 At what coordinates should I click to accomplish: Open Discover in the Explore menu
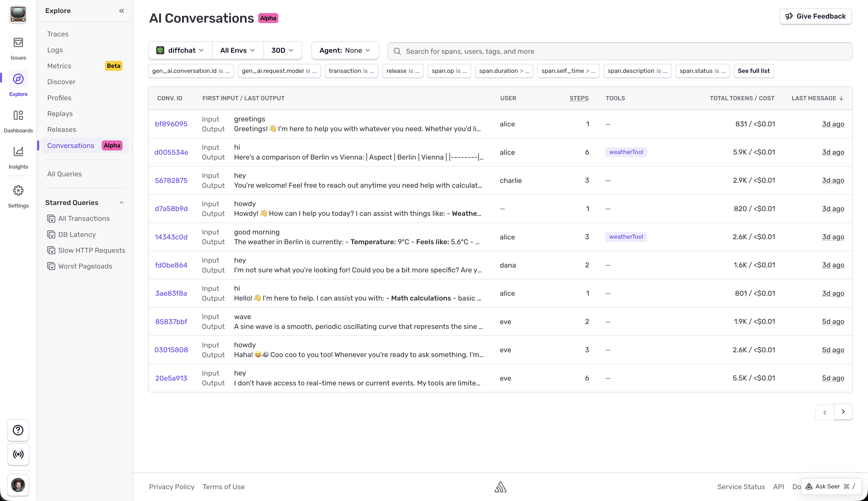click(x=61, y=82)
